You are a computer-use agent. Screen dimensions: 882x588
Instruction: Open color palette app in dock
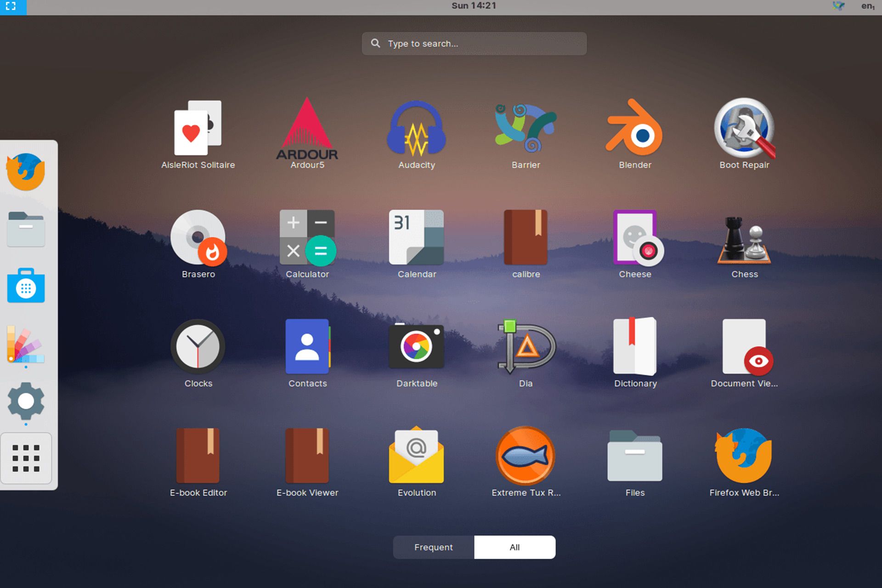tap(26, 344)
